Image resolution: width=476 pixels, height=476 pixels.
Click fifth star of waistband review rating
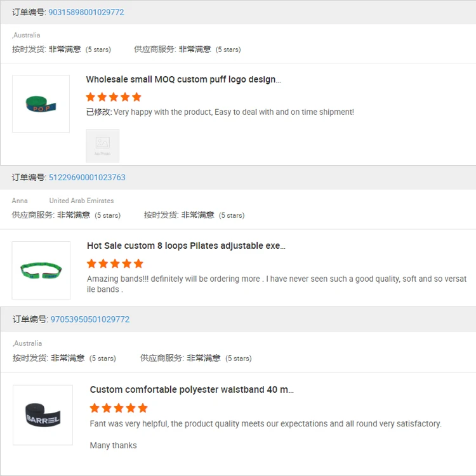(x=143, y=408)
